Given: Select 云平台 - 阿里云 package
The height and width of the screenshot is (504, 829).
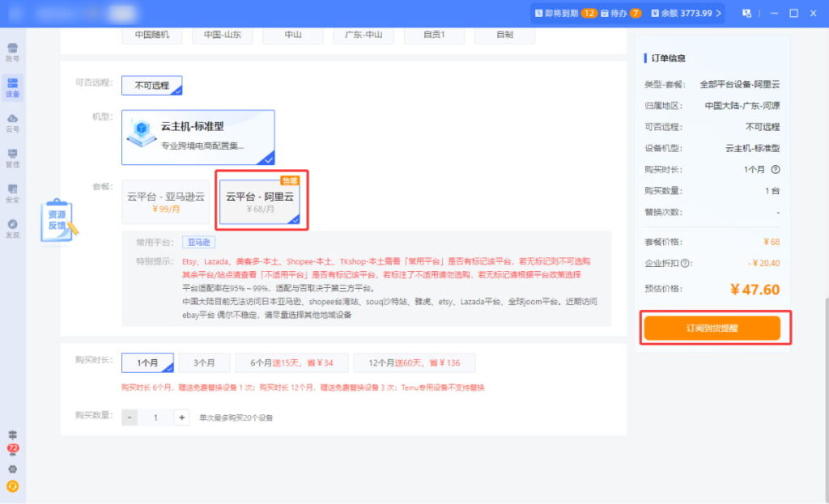Looking at the screenshot, I should 260,201.
